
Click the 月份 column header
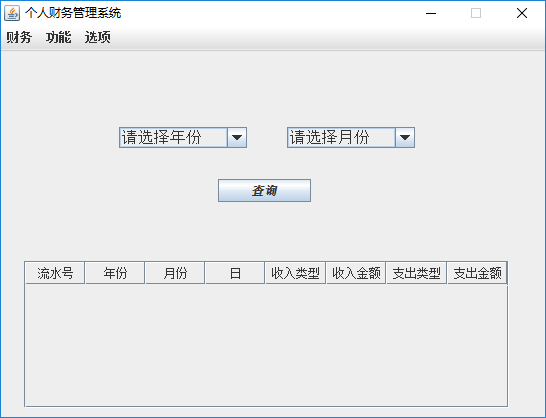tap(175, 273)
